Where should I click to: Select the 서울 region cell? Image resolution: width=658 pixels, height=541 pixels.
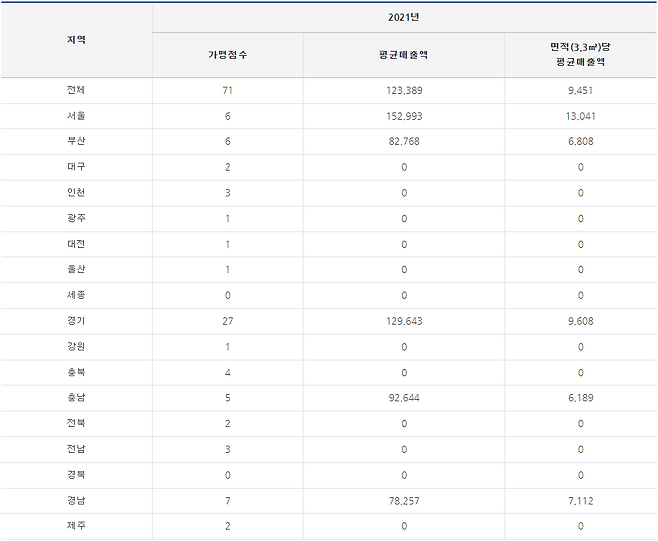coord(76,116)
